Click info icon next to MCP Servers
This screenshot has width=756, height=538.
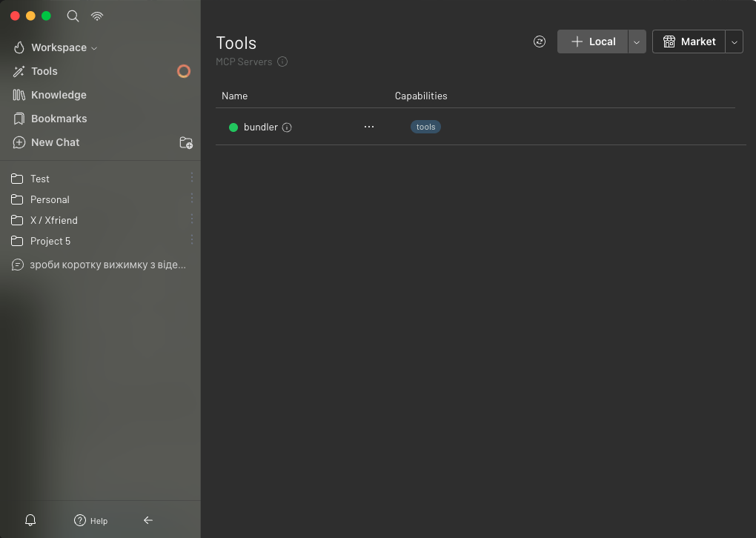pyautogui.click(x=282, y=62)
